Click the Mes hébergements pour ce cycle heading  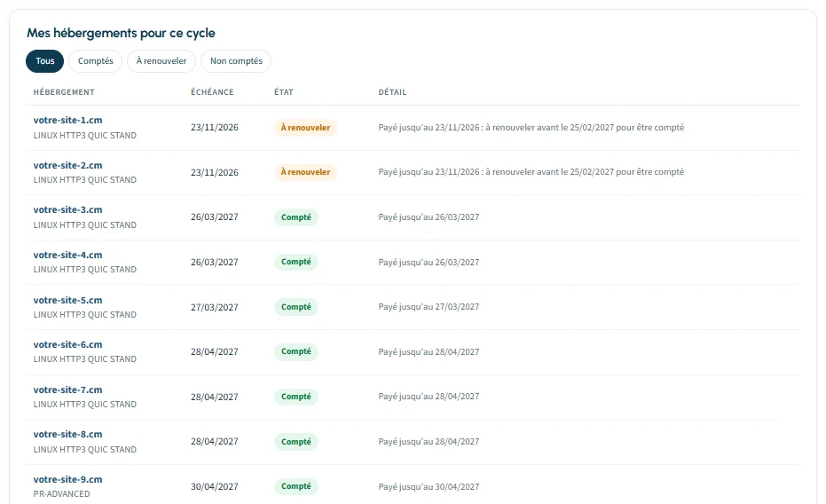coord(122,33)
